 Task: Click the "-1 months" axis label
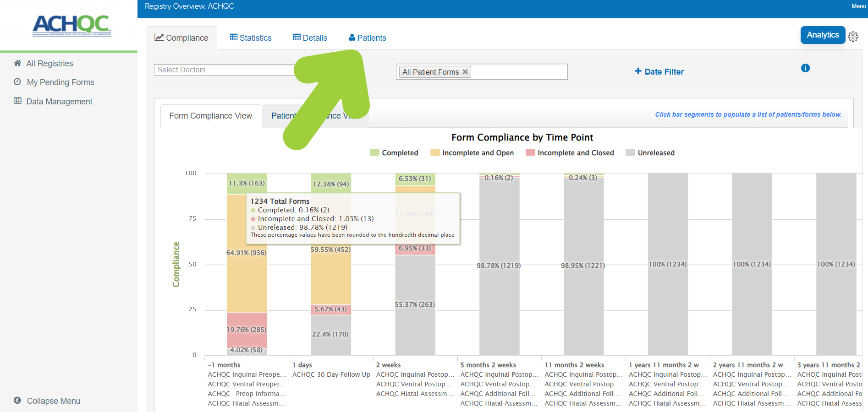[224, 365]
